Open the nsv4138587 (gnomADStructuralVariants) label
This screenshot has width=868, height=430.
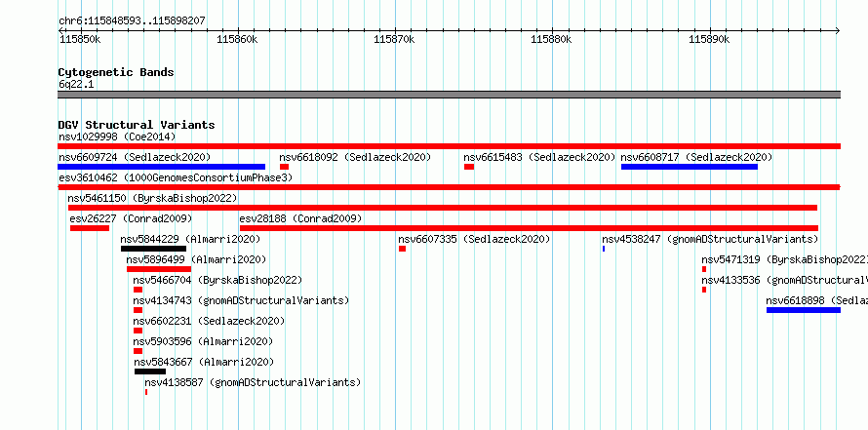253,382
